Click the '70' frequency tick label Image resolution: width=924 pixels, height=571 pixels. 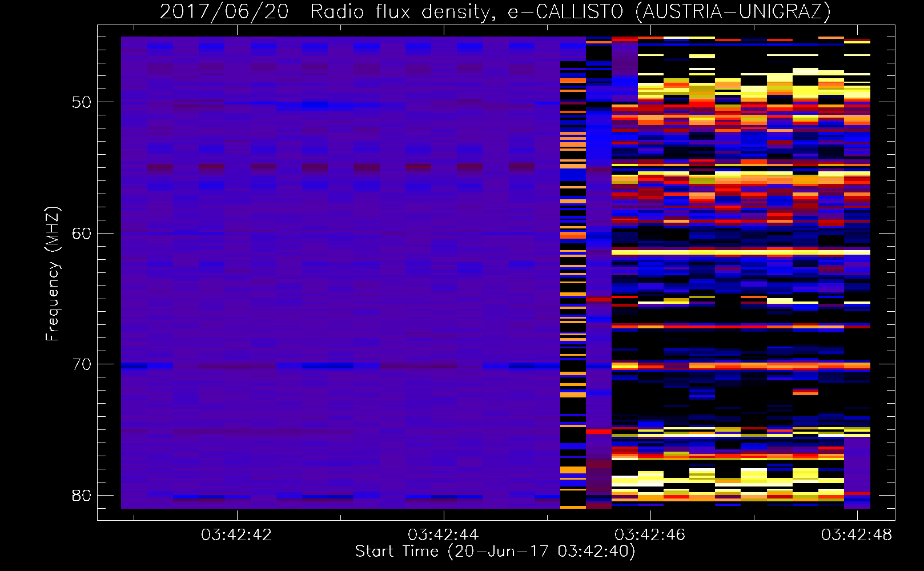[x=82, y=364]
